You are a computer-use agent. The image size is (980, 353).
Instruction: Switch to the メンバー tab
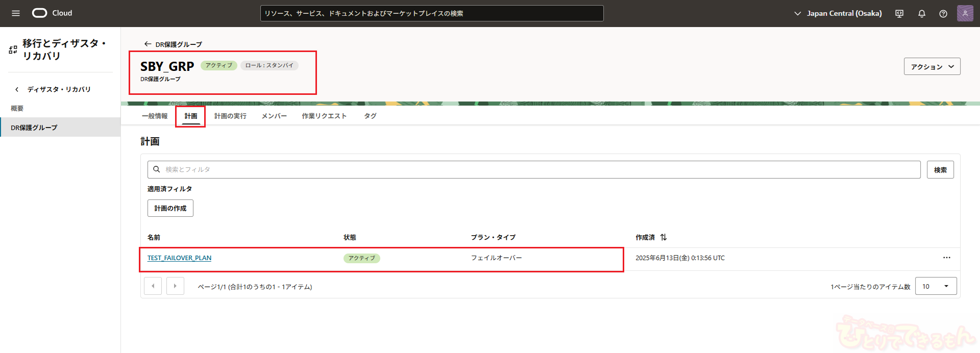(x=274, y=116)
